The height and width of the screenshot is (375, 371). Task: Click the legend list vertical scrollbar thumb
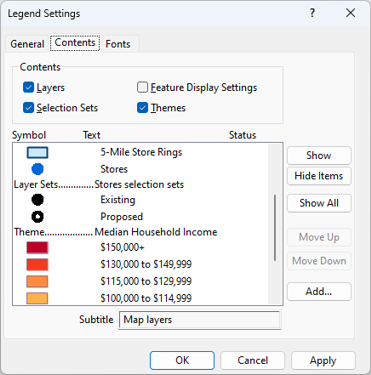click(x=275, y=228)
